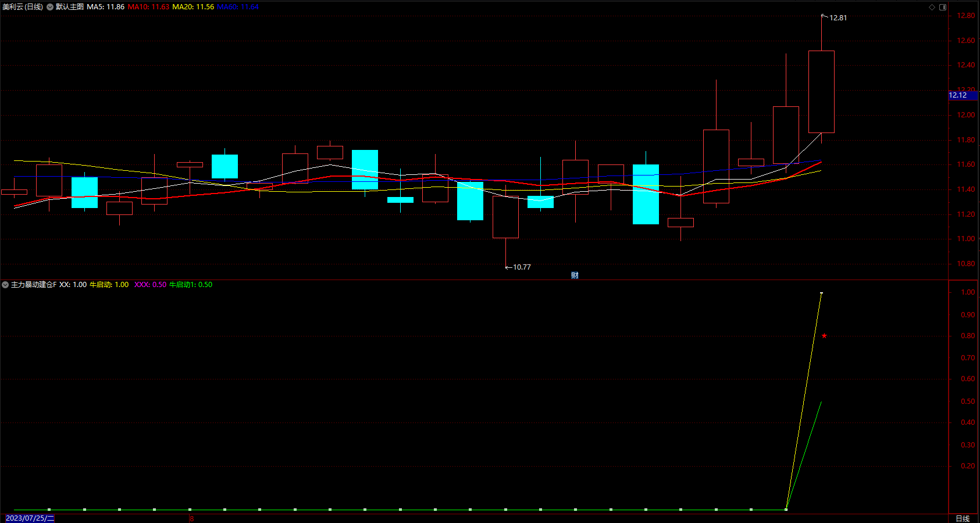Select the 美利云(日线) stock title
Image resolution: width=980 pixels, height=523 pixels.
click(23, 7)
